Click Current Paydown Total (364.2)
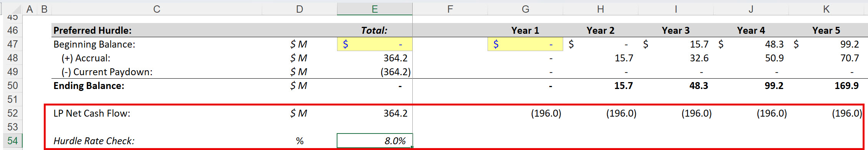The width and height of the screenshot is (868, 150). (x=395, y=72)
